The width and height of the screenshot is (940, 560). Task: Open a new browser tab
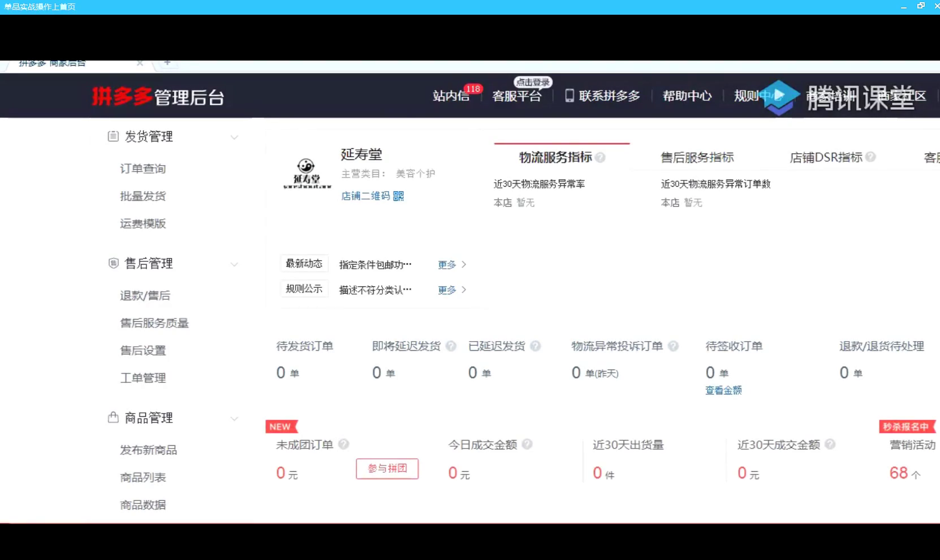(167, 62)
